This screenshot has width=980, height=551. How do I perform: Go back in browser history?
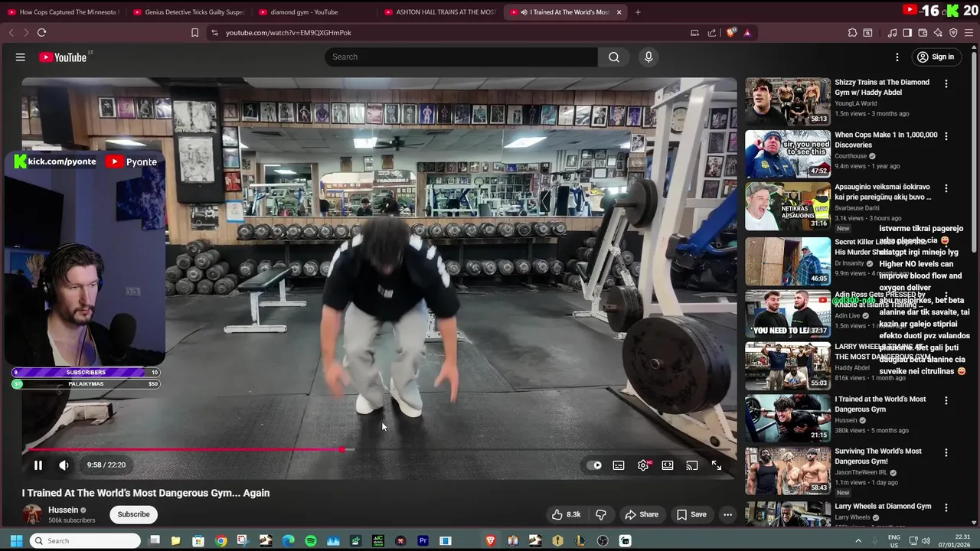click(11, 33)
